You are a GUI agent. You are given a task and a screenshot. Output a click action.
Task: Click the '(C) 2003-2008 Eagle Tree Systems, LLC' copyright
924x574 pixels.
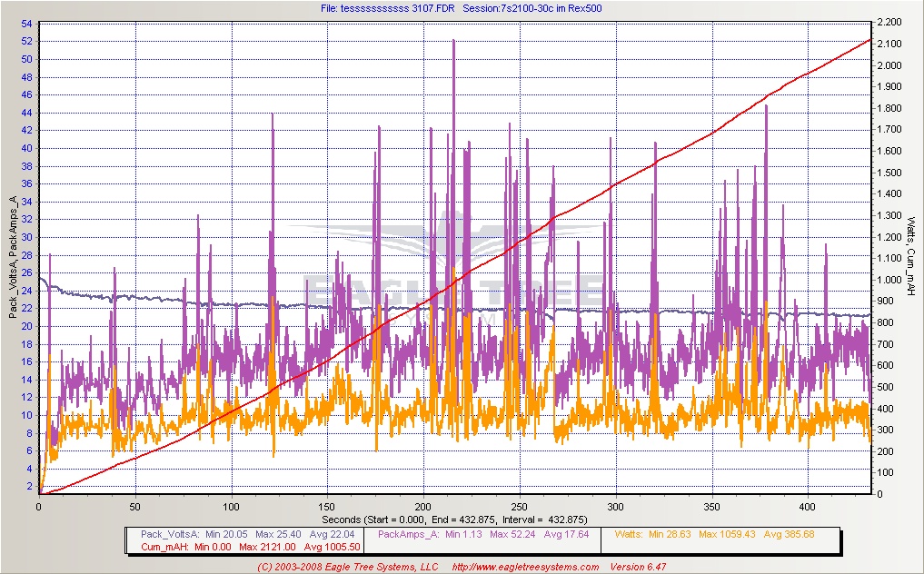click(348, 567)
